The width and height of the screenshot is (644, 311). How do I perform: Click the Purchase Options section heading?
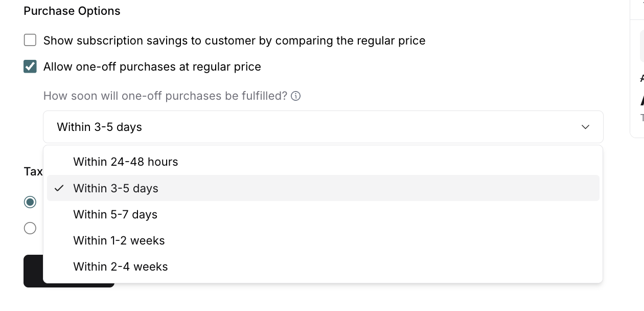coord(72,11)
